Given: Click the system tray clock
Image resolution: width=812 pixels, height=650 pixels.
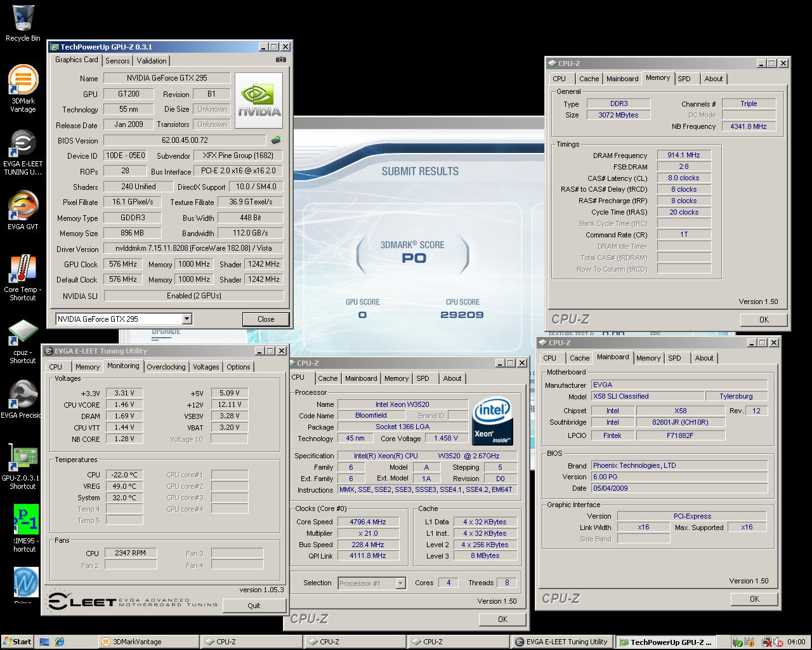Looking at the screenshot, I should pos(796,642).
